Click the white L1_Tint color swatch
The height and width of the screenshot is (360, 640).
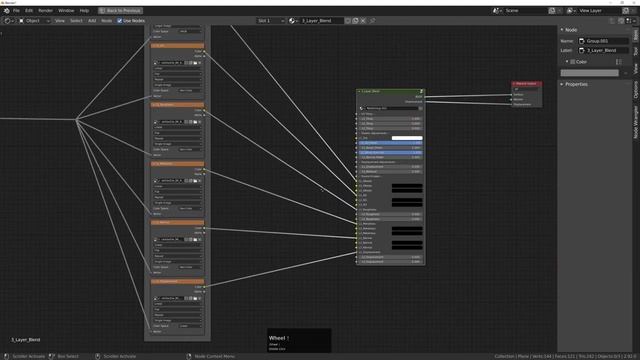click(407, 138)
